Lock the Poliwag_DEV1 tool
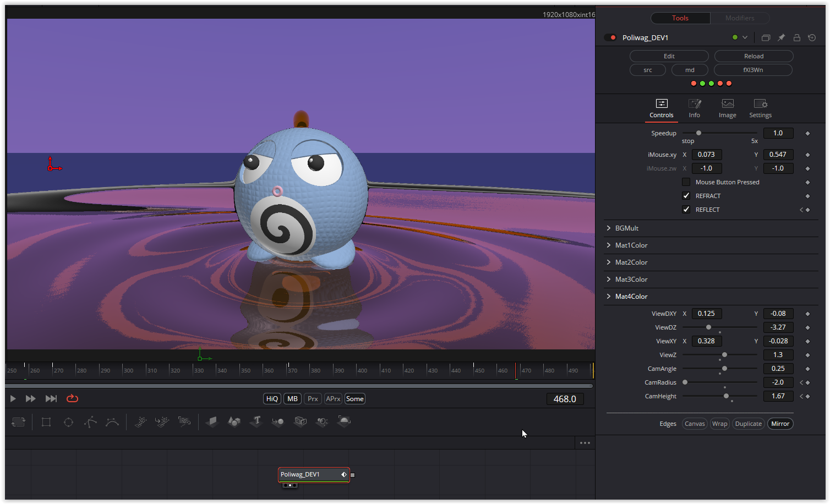This screenshot has width=830, height=504. (796, 38)
